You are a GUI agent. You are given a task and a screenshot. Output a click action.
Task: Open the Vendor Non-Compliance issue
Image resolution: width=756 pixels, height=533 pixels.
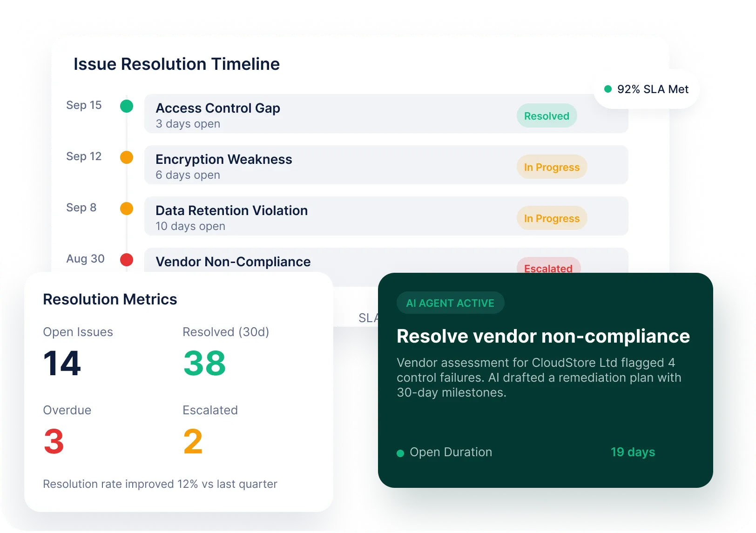click(386, 261)
